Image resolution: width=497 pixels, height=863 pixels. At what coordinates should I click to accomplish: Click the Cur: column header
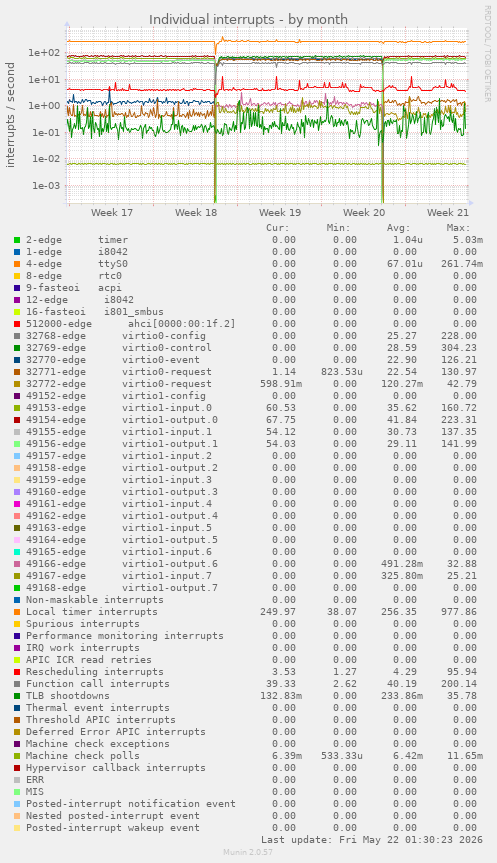click(277, 228)
